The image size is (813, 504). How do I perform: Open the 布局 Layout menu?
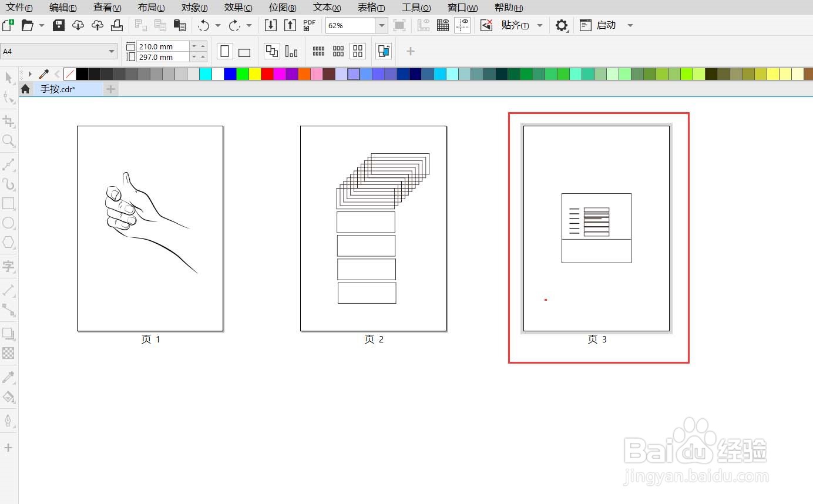(151, 8)
